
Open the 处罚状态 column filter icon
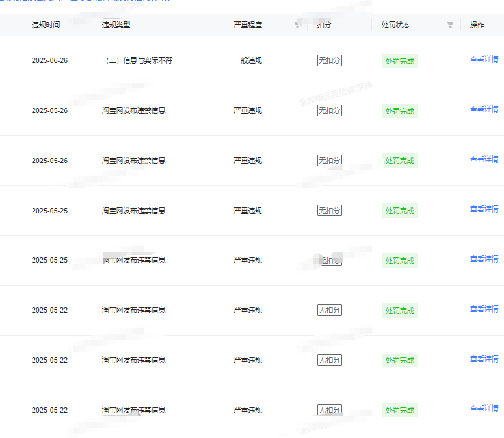450,25
